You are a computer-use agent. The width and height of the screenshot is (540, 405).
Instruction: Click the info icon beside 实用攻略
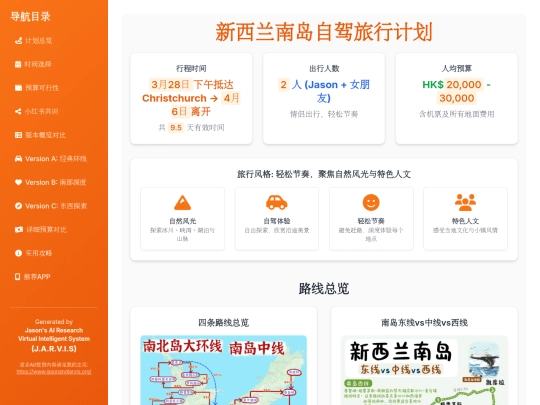click(19, 253)
